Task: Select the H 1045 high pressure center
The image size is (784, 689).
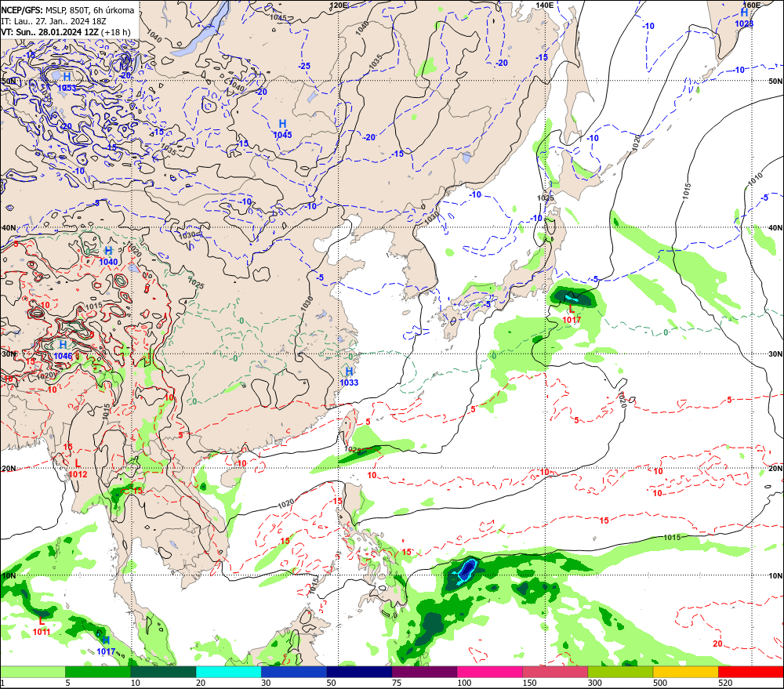Action: (x=282, y=129)
